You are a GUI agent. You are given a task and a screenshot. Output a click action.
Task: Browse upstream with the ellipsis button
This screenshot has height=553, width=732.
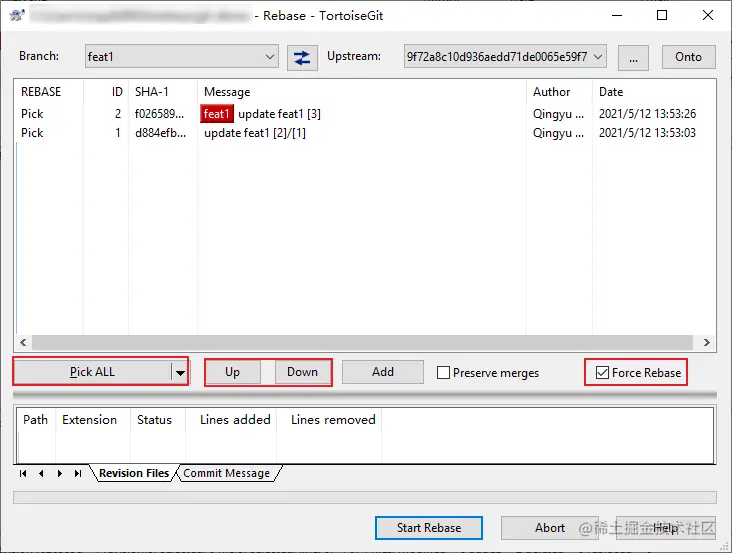tap(633, 58)
